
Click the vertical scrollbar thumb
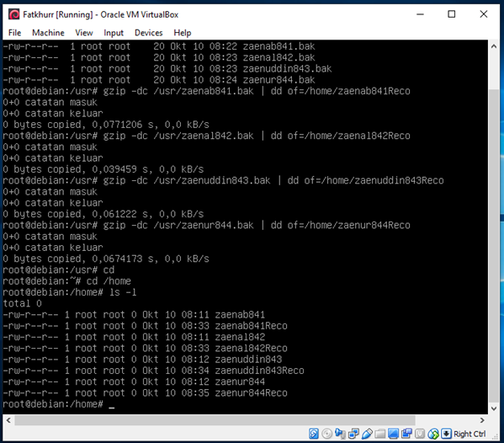[494, 245]
